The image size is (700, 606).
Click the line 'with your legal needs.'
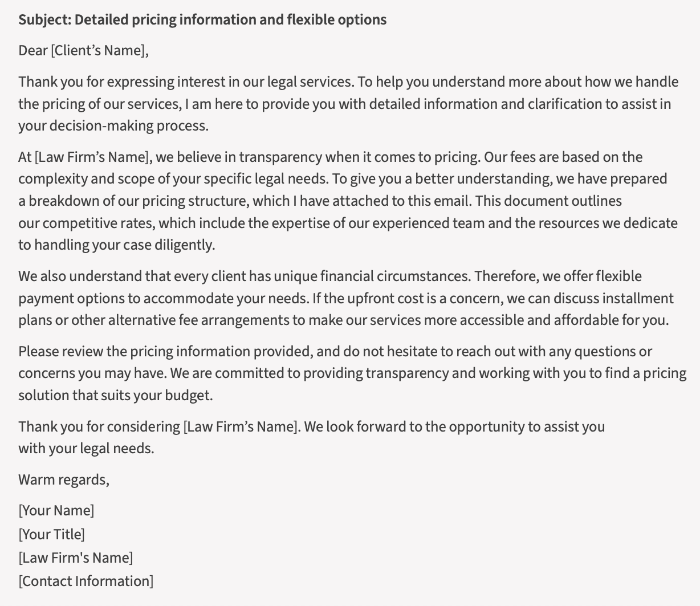(x=86, y=449)
